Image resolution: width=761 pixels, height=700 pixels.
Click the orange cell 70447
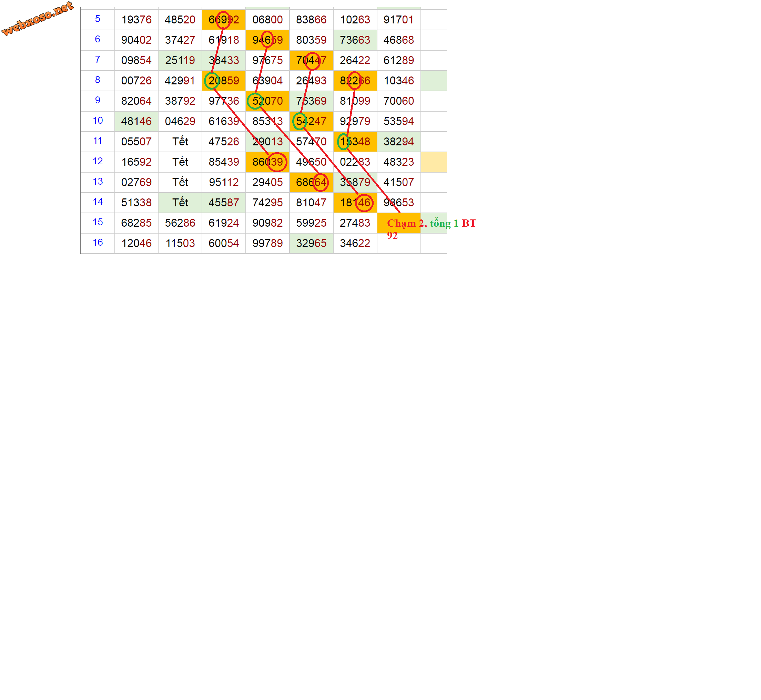click(311, 60)
